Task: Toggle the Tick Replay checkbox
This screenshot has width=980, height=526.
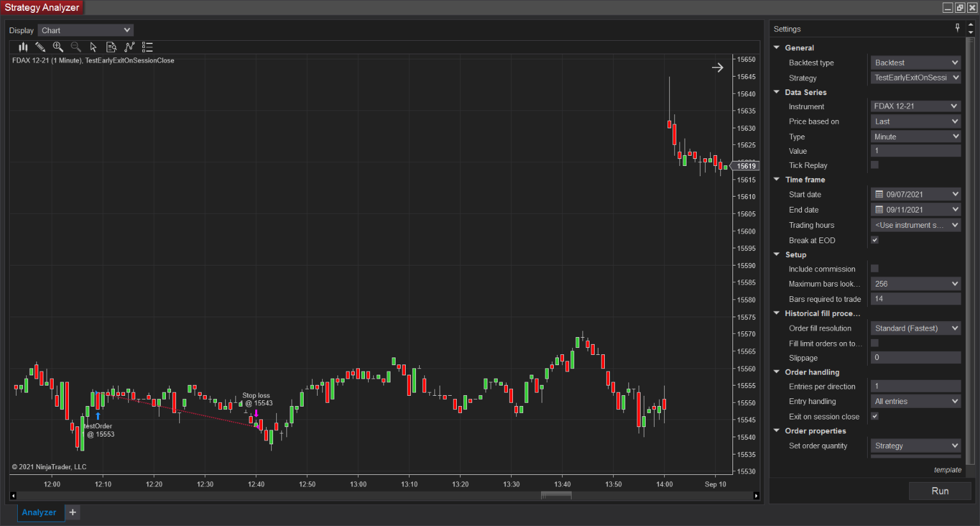Action: [x=875, y=165]
